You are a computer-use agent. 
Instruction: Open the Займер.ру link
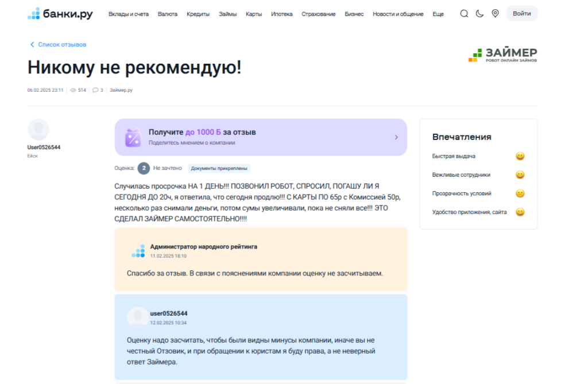coord(121,90)
